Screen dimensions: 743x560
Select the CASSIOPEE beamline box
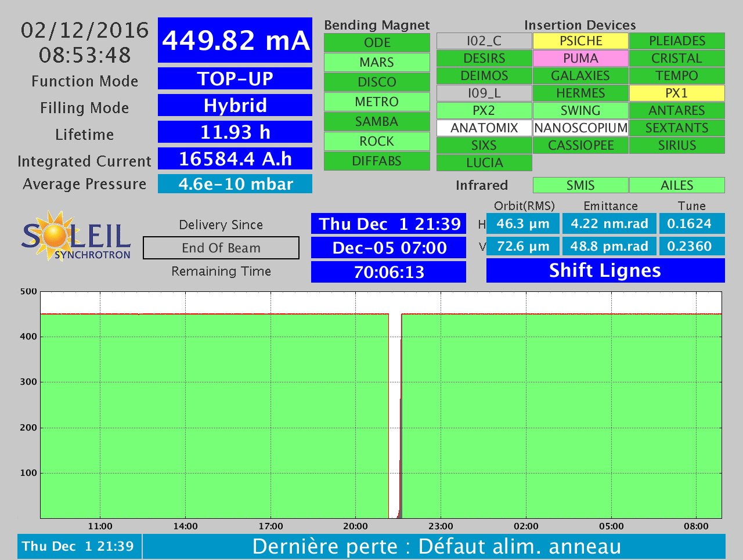pos(580,145)
